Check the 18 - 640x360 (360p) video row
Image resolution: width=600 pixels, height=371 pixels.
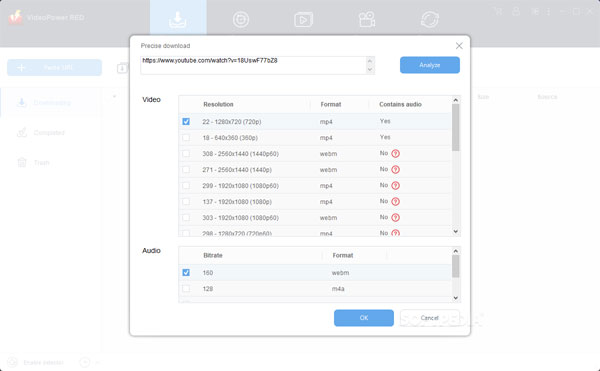point(186,138)
